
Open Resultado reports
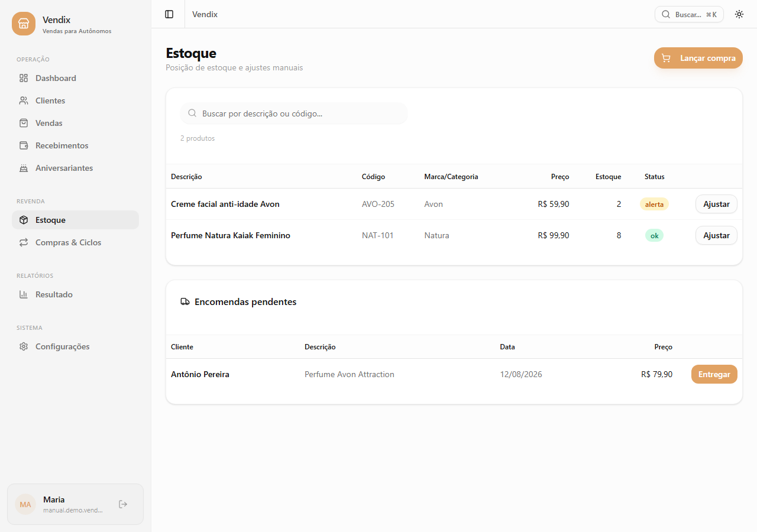[75, 294]
